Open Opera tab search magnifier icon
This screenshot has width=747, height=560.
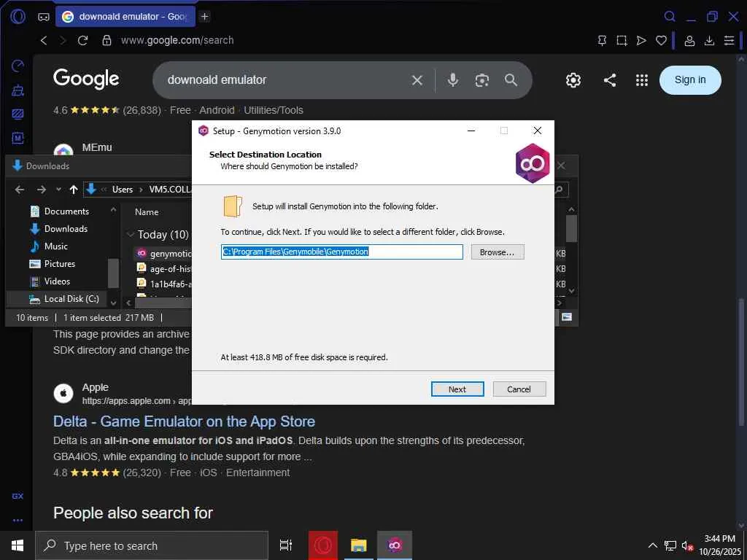click(670, 17)
